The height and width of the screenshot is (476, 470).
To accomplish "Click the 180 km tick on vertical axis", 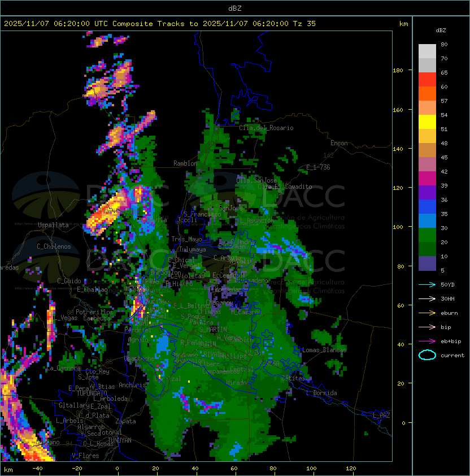I will [x=398, y=71].
